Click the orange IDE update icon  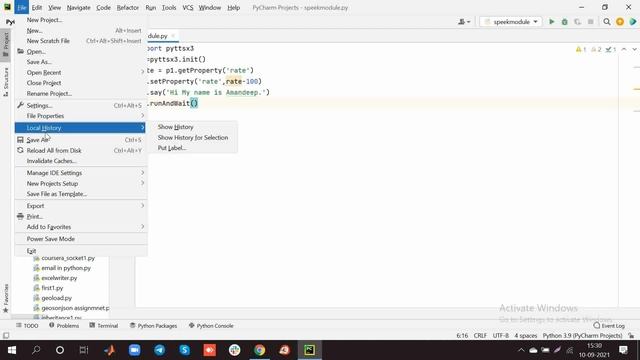click(620, 22)
